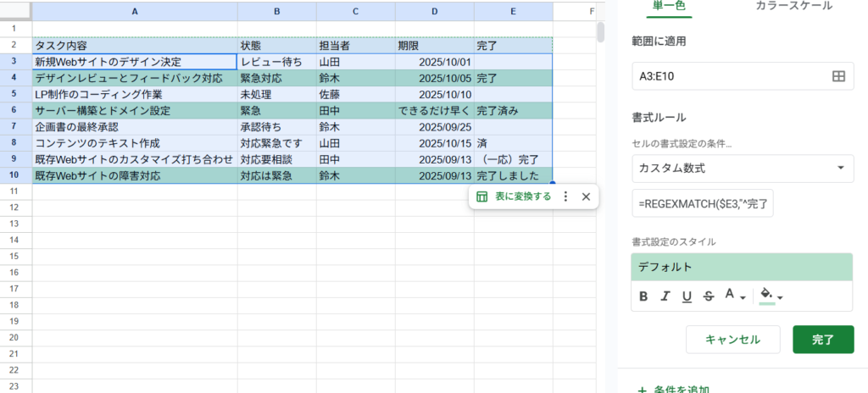The width and height of the screenshot is (868, 393).
Task: Click the select data range grid icon
Action: pyautogui.click(x=838, y=76)
